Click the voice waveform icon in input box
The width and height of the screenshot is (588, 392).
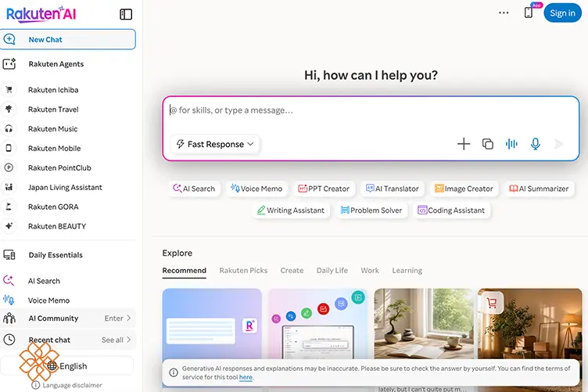tap(511, 144)
